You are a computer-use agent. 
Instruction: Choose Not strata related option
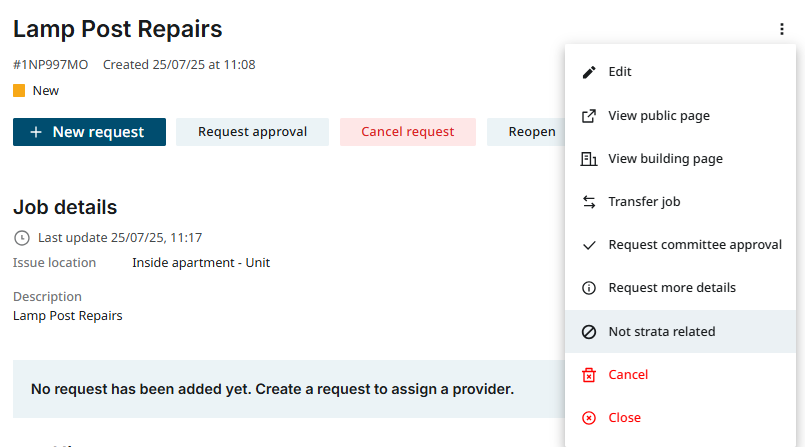point(661,331)
